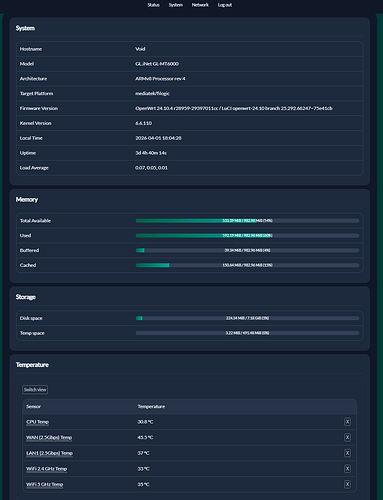The image size is (383, 500).
Task: Click the ARMv8 Processor rev 4 value
Action: [160, 79]
